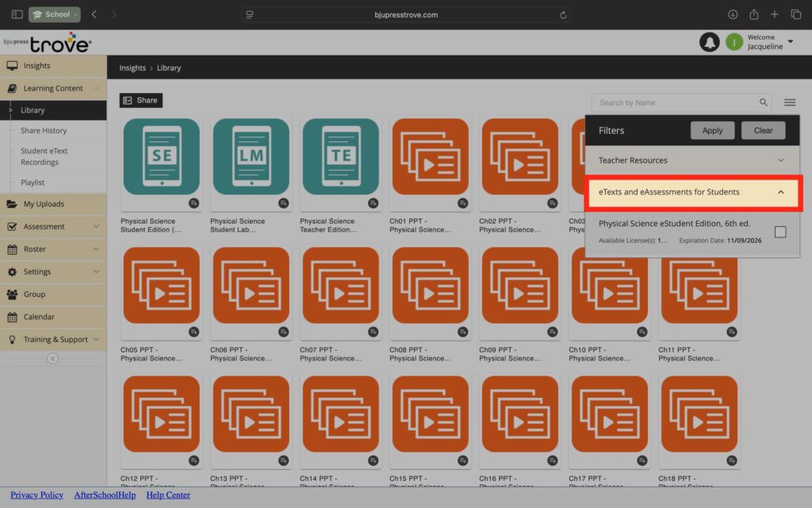Click the Share button

pos(141,101)
